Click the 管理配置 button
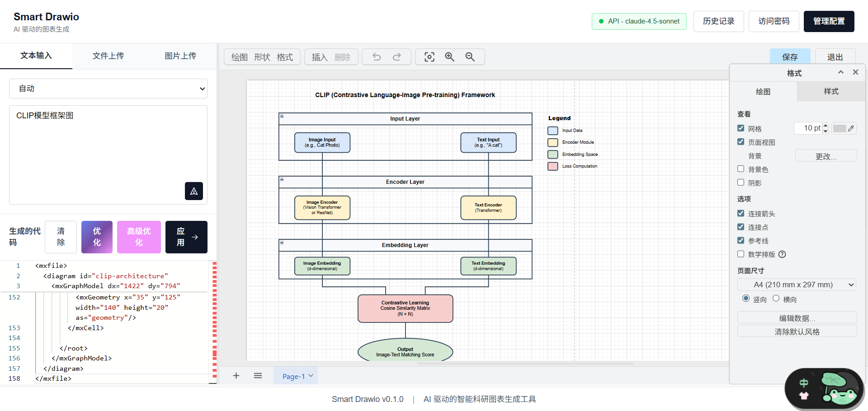Screen dimensions: 868x411 829,21
